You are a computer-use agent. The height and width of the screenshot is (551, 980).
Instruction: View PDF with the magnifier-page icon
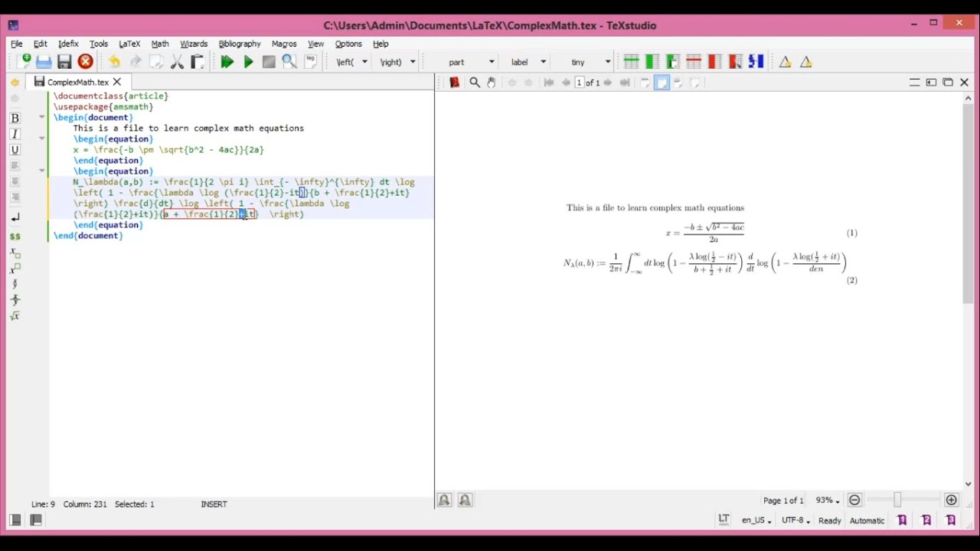(x=289, y=62)
